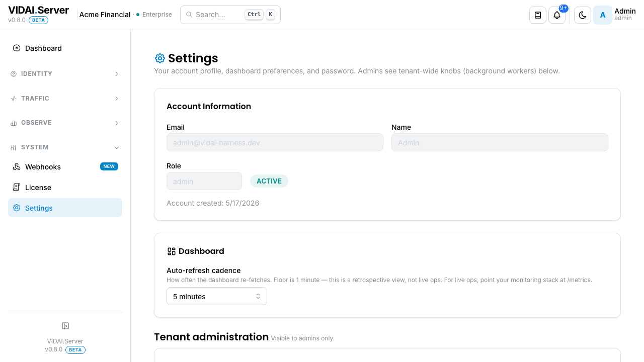
Task: Open the Auto-refresh cadence dropdown
Action: tap(217, 297)
